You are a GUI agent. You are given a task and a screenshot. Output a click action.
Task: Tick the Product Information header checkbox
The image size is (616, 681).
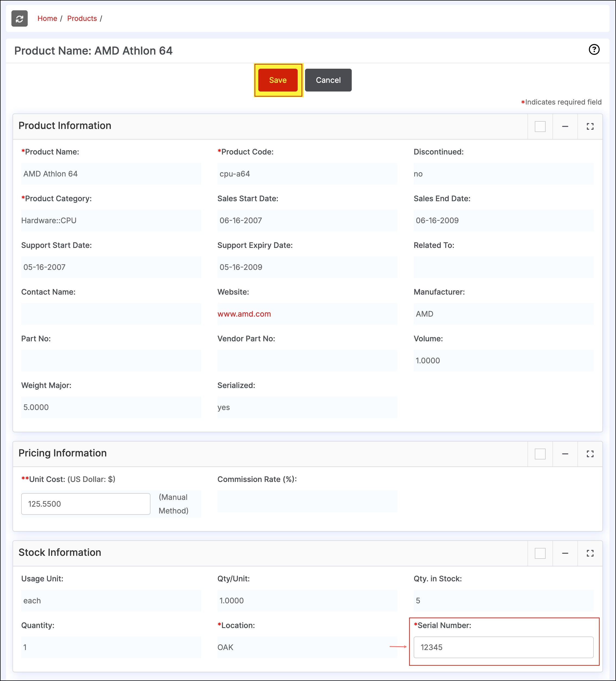point(540,126)
